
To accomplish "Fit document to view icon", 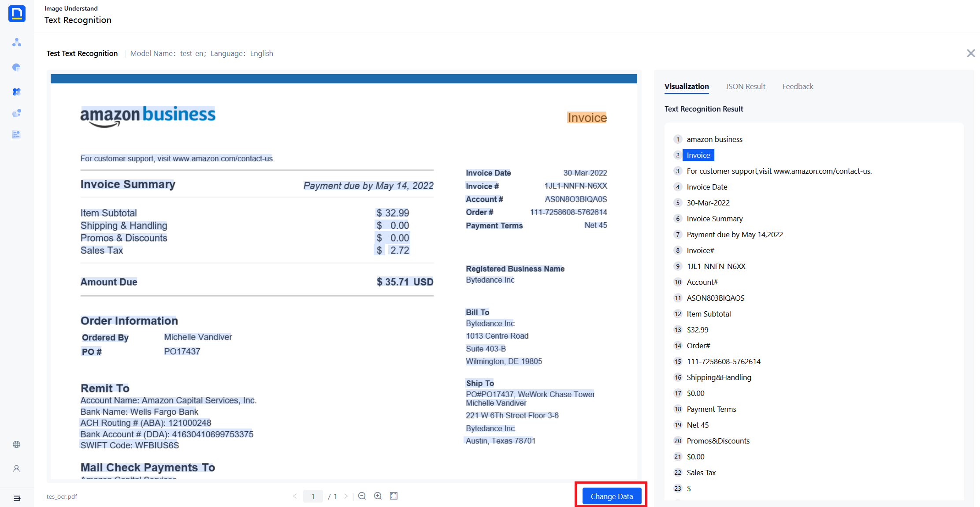I will click(394, 496).
